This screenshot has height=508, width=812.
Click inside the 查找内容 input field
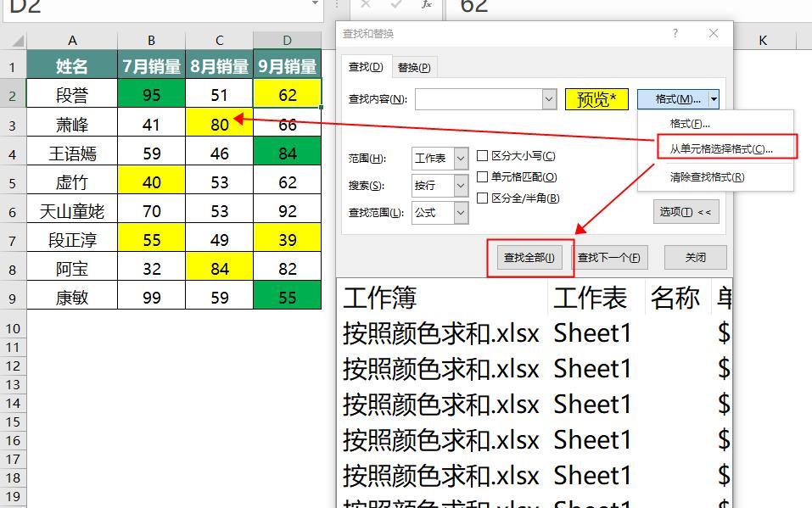tap(479, 99)
